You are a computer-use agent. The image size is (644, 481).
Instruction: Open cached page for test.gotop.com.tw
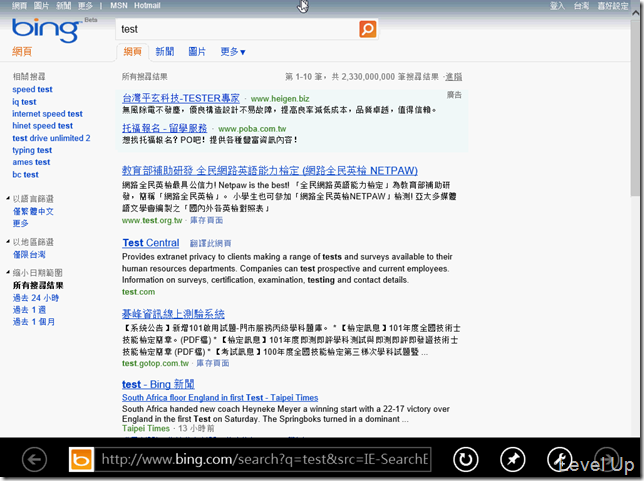213,363
